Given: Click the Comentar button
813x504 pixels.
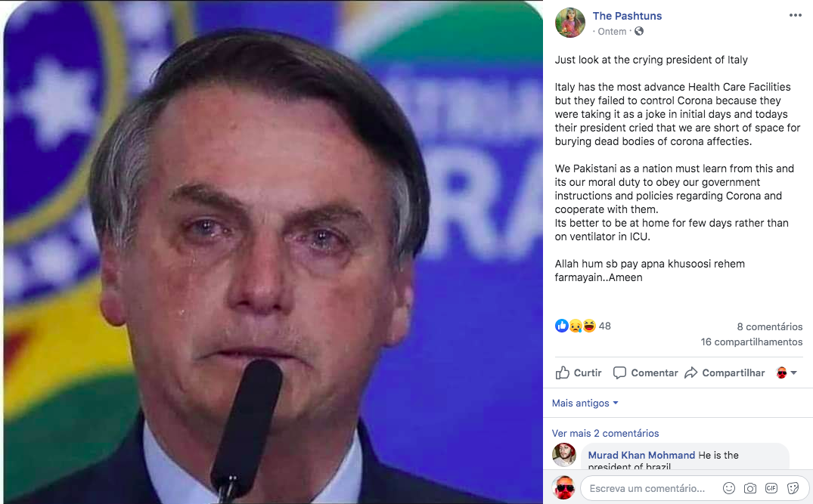Looking at the screenshot, I should [645, 373].
